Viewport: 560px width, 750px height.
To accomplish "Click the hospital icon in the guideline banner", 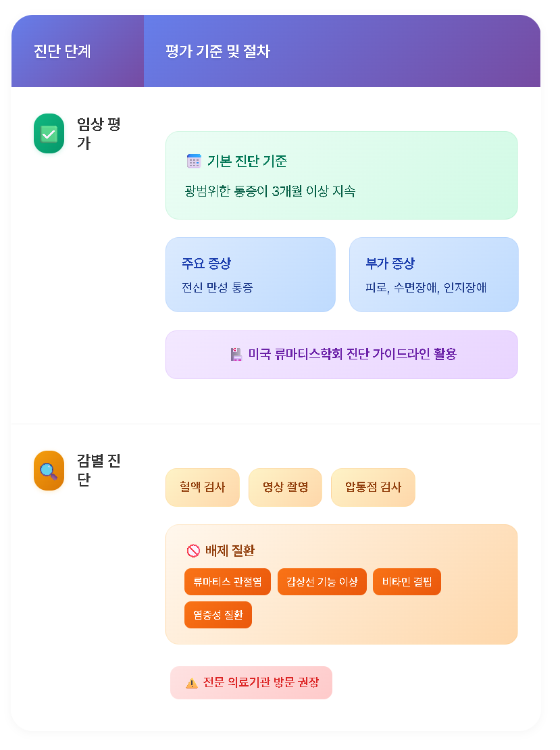I will [236, 355].
